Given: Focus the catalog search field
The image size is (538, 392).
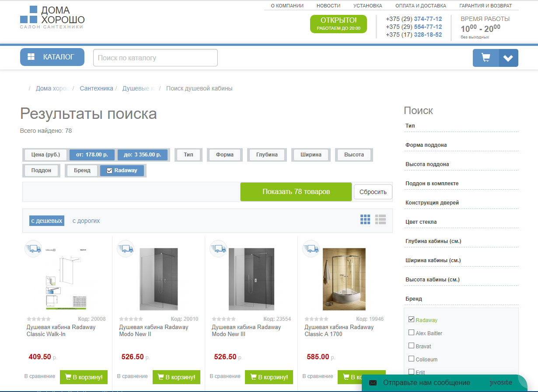Looking at the screenshot, I should pos(155,58).
